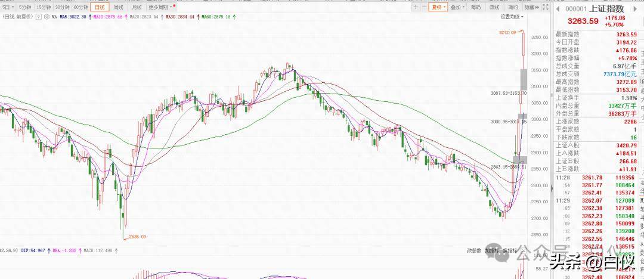This screenshot has height=279, width=644.
Task: Click the 上证B股 266.68 row
Action: [596, 161]
